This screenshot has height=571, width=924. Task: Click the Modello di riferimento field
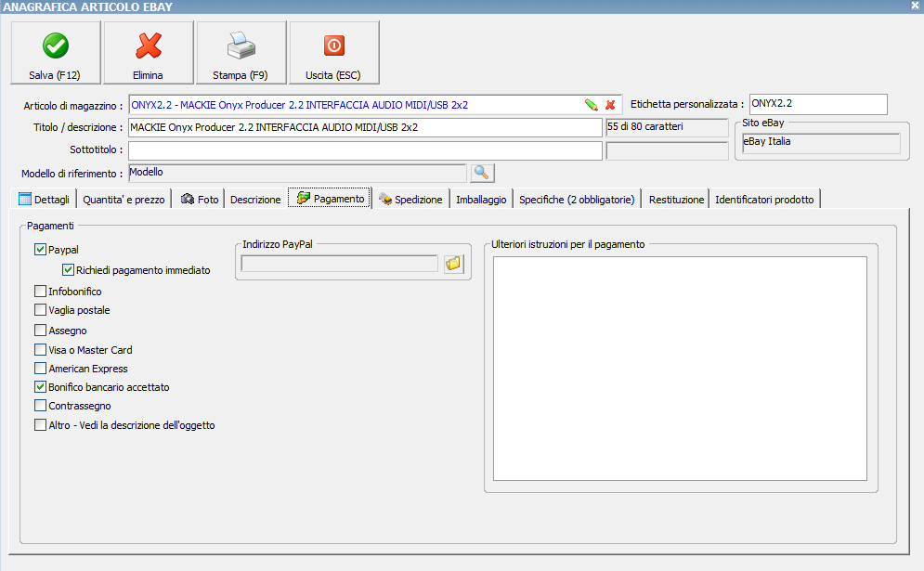[297, 173]
